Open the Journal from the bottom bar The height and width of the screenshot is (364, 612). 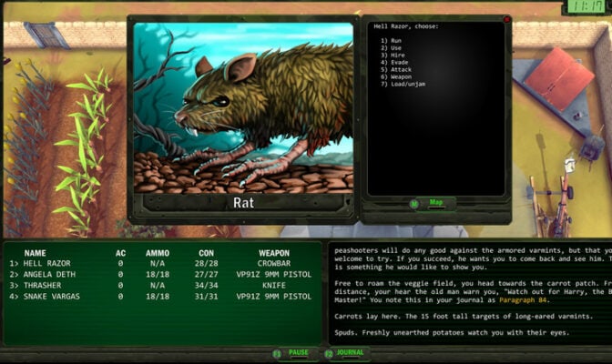click(x=351, y=353)
